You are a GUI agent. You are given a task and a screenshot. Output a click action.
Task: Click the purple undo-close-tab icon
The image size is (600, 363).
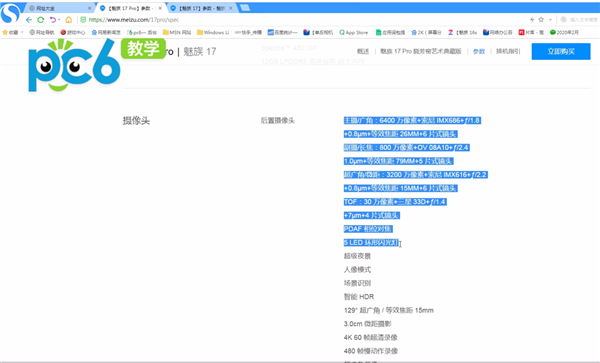click(53, 20)
